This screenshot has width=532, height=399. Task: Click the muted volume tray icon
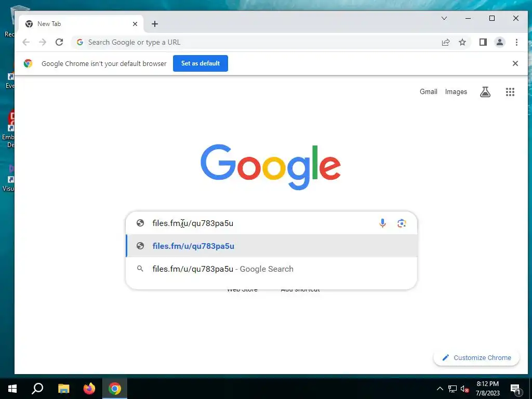coord(464,389)
